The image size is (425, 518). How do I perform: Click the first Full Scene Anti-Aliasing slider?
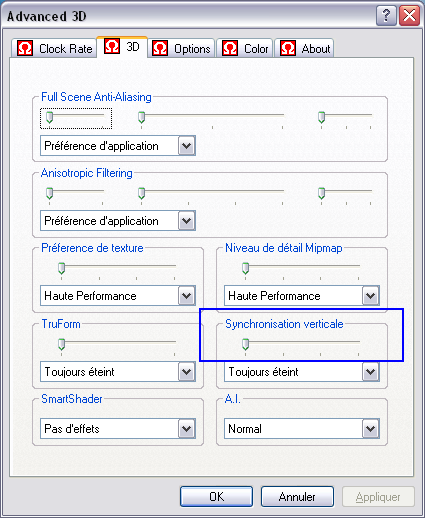(49, 117)
